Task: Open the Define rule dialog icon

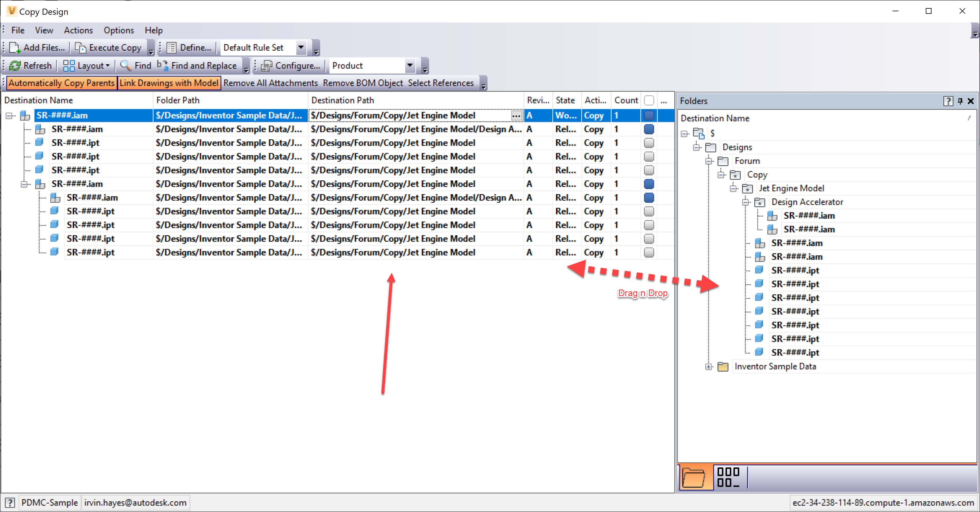Action: [x=172, y=47]
